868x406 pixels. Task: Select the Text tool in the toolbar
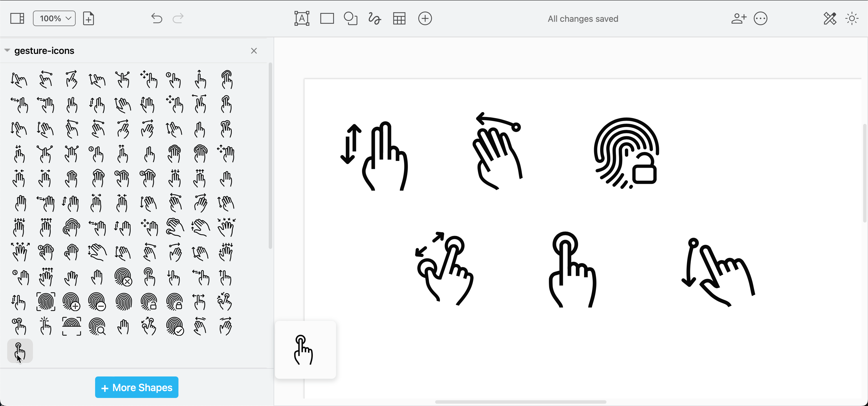(x=302, y=19)
